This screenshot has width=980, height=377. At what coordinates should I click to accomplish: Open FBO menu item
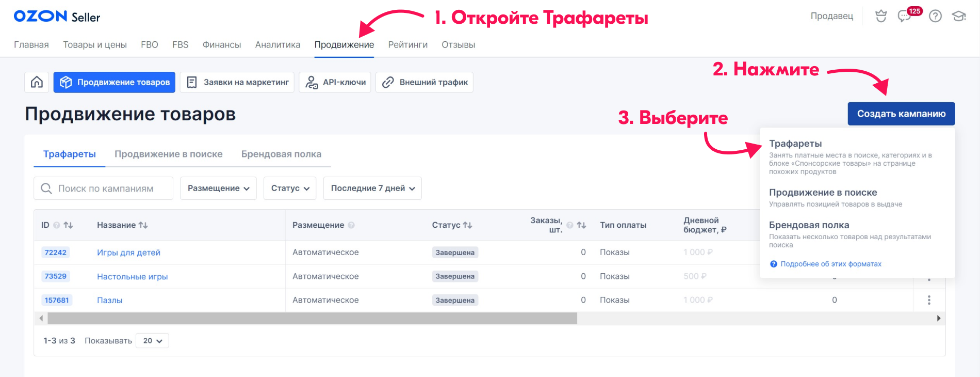click(150, 45)
